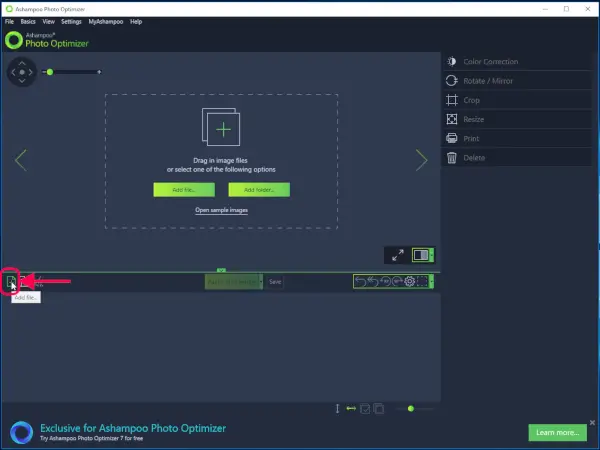
Task: Choose the Crop tool
Action: pos(472,100)
